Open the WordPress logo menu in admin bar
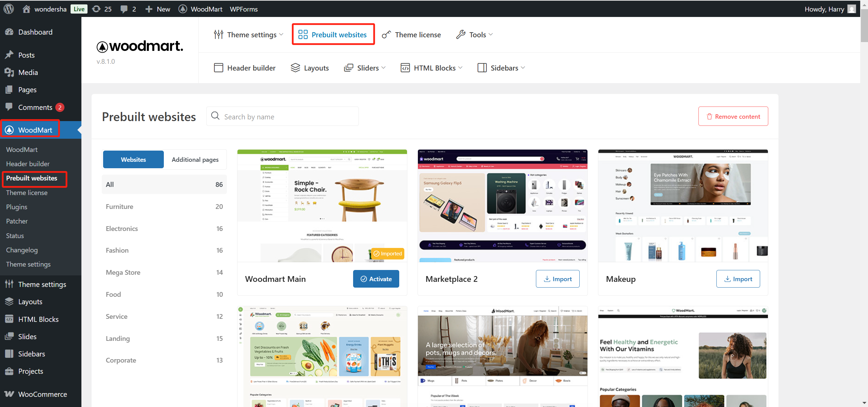Image resolution: width=868 pixels, height=407 pixels. pyautogui.click(x=8, y=8)
